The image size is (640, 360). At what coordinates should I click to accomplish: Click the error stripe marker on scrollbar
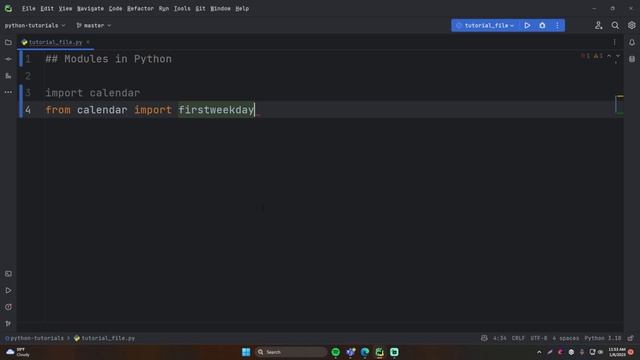pos(620,97)
